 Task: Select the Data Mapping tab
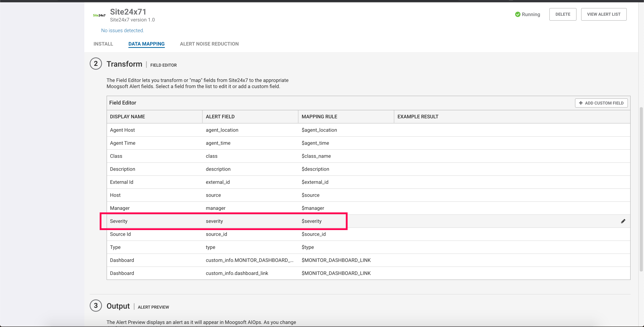point(146,44)
